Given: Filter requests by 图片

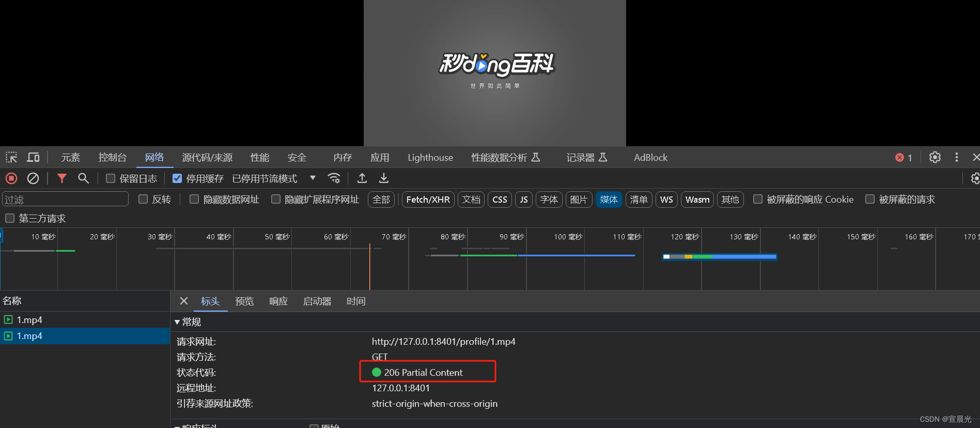Looking at the screenshot, I should click(x=579, y=200).
